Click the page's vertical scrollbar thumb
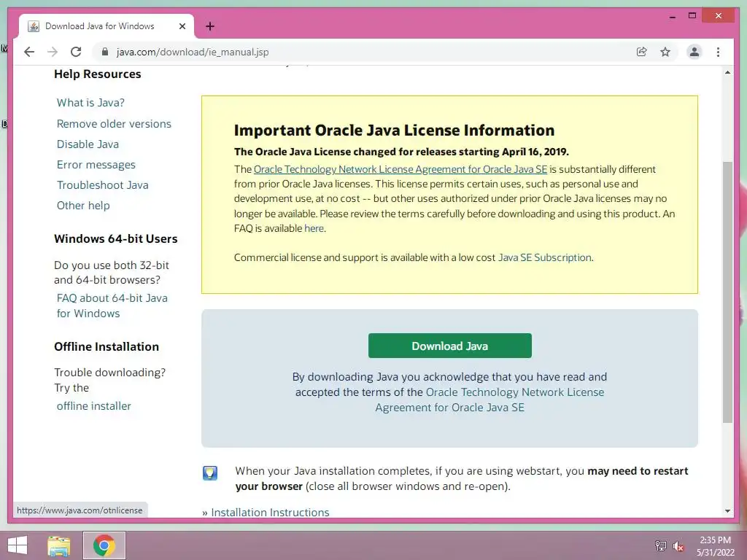The height and width of the screenshot is (560, 747). coord(727,292)
